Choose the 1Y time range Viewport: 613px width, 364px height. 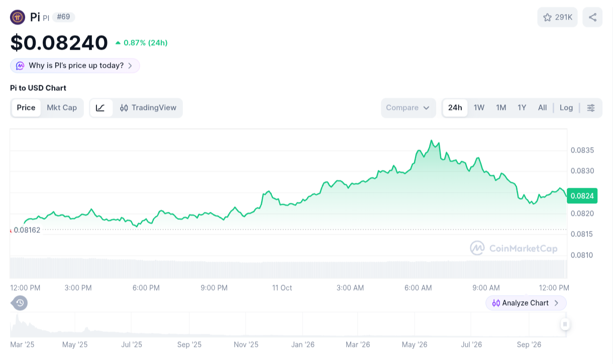click(x=522, y=108)
